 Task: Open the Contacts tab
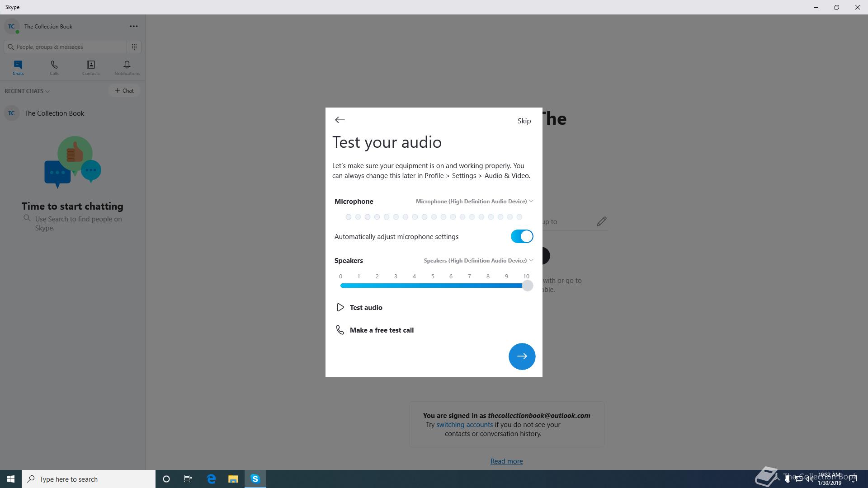(91, 68)
